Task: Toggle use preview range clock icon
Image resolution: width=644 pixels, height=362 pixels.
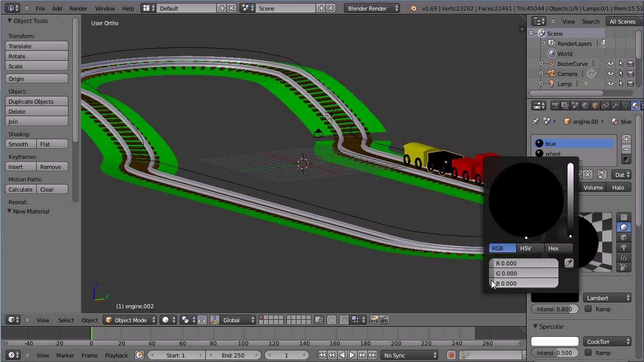Action: (x=139, y=355)
